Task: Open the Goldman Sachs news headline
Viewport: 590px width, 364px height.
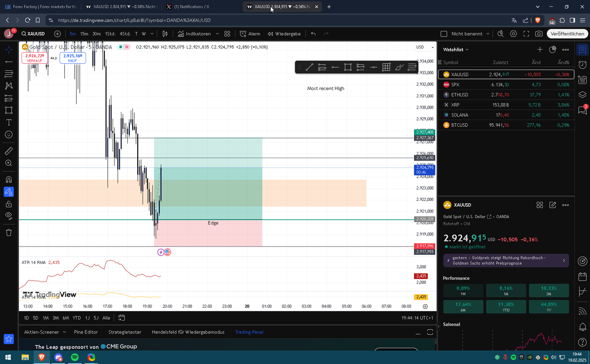Action: point(506,260)
